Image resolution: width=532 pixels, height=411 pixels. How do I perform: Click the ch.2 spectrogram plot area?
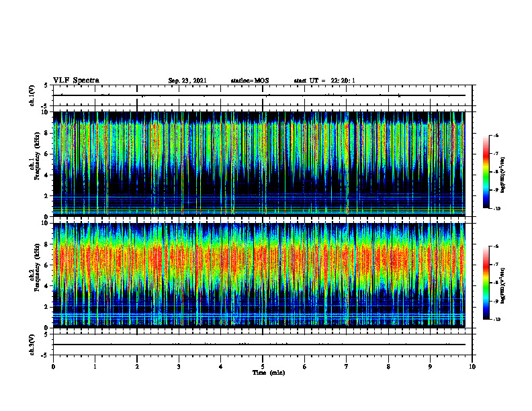[259, 275]
